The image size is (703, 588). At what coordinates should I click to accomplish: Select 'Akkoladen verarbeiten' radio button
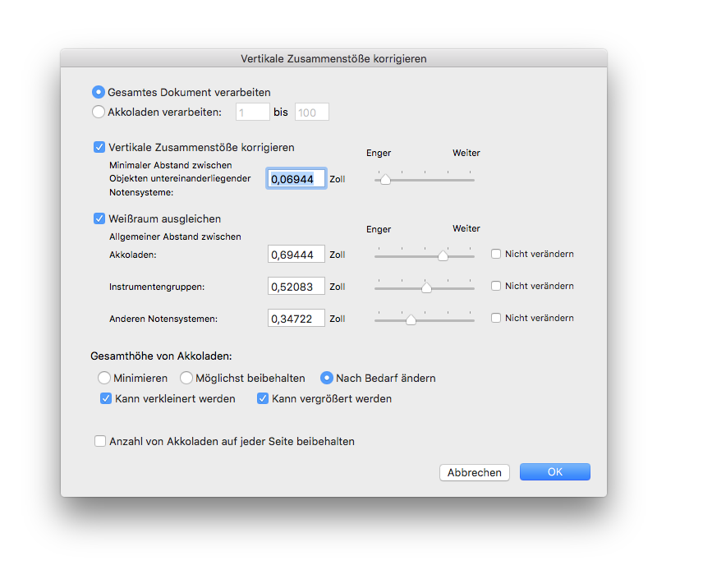(99, 112)
